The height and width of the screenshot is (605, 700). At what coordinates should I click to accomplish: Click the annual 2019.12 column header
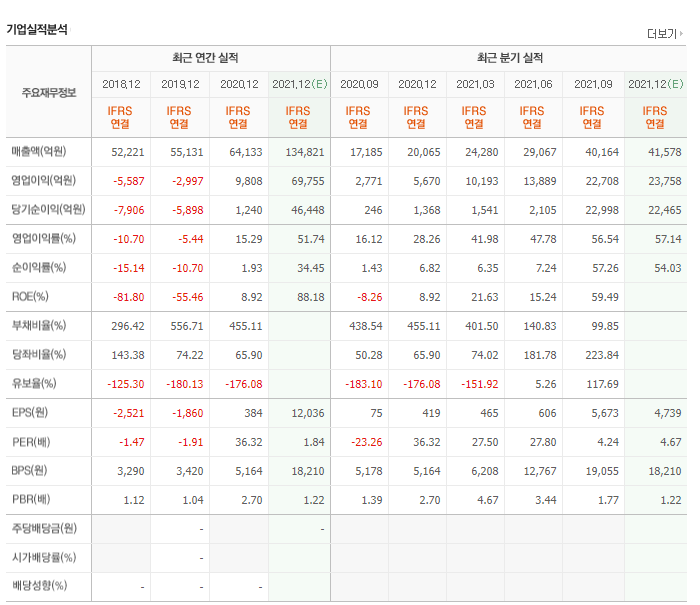coord(180,84)
